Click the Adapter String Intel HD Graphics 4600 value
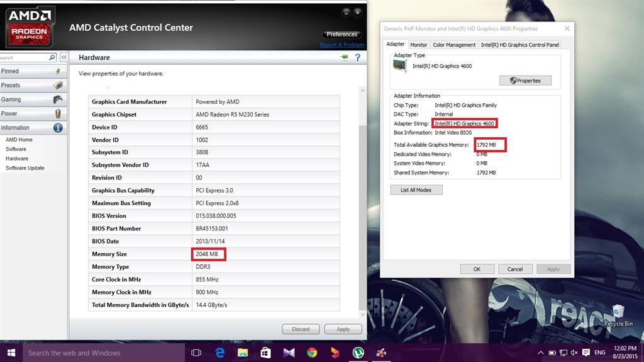The image size is (644, 362). tap(465, 123)
